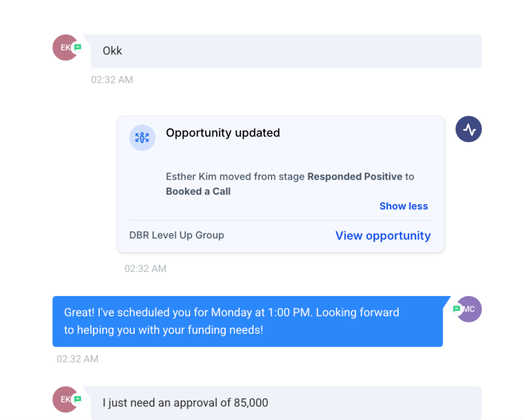
Task: Click the Responded Positive stage text
Action: (x=355, y=176)
